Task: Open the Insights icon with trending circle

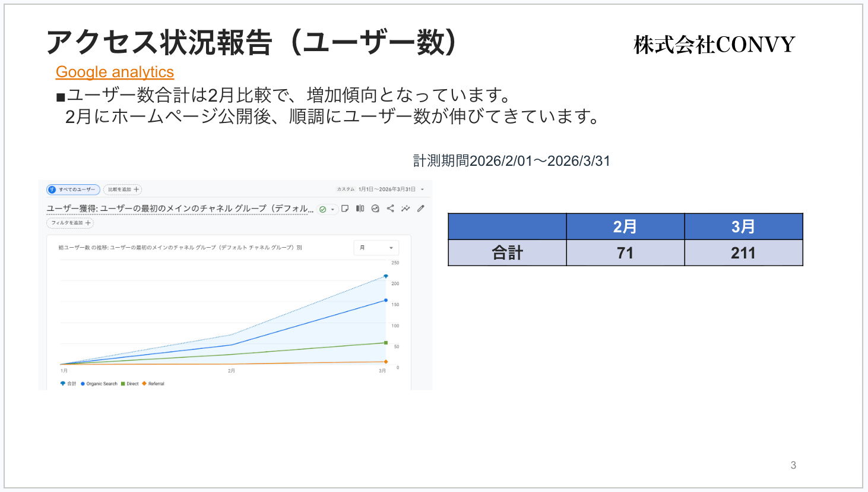Action: coord(375,209)
